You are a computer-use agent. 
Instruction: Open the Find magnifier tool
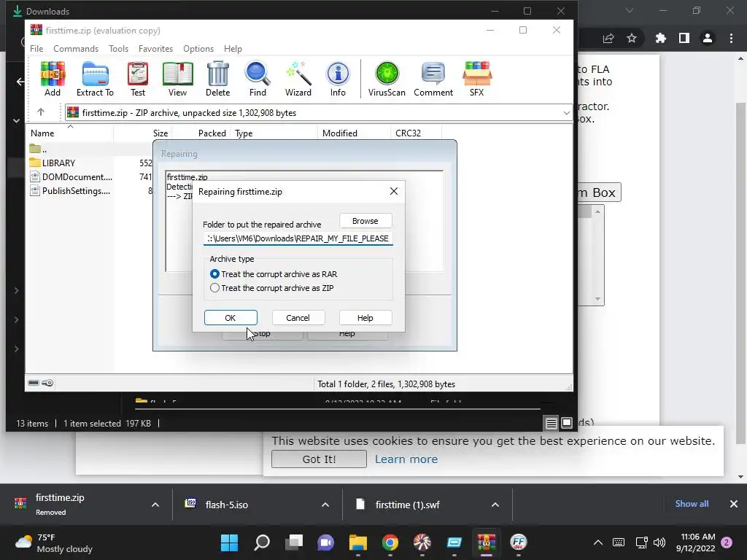258,79
